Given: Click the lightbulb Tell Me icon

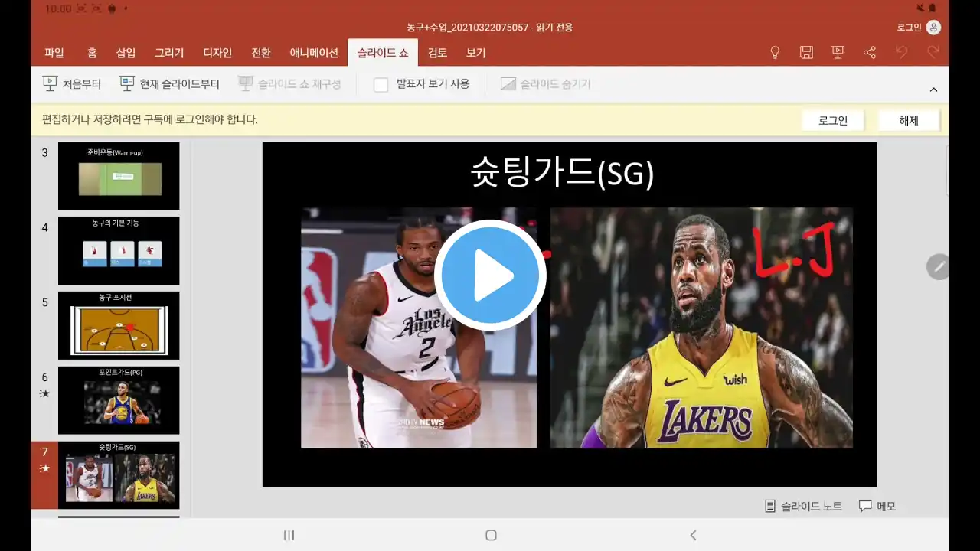Looking at the screenshot, I should point(775,52).
